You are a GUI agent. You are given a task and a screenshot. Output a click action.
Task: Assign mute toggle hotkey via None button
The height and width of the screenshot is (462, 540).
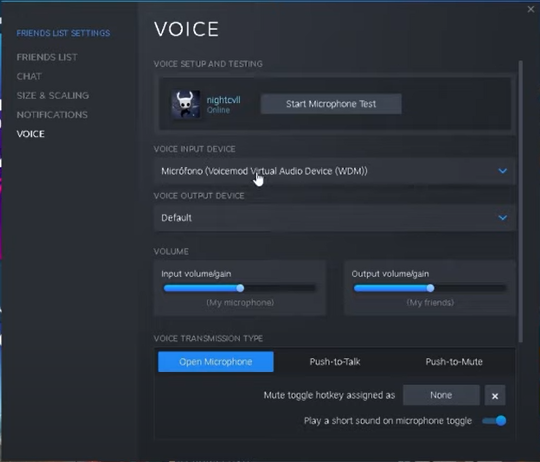[441, 395]
